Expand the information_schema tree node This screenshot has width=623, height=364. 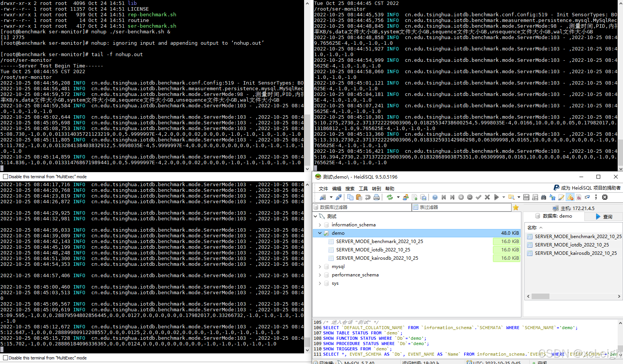tap(320, 225)
